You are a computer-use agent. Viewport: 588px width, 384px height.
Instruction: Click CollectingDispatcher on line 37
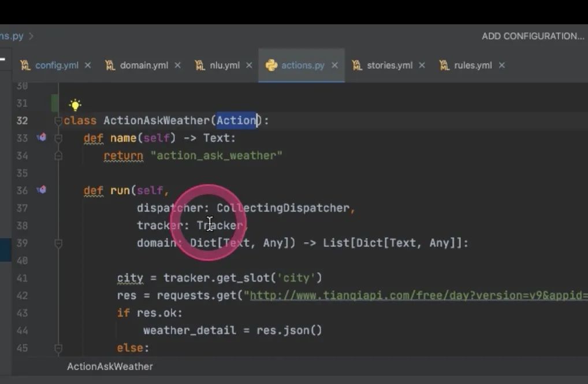pos(283,208)
